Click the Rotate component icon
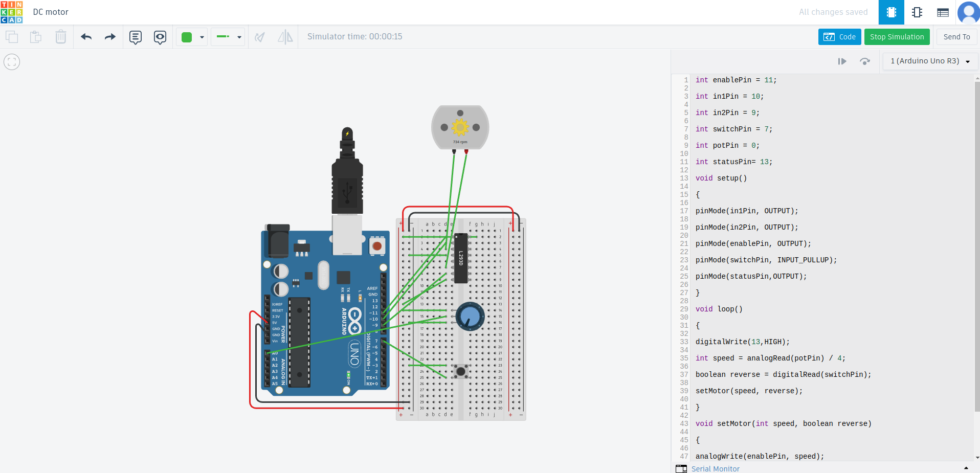 pyautogui.click(x=260, y=37)
